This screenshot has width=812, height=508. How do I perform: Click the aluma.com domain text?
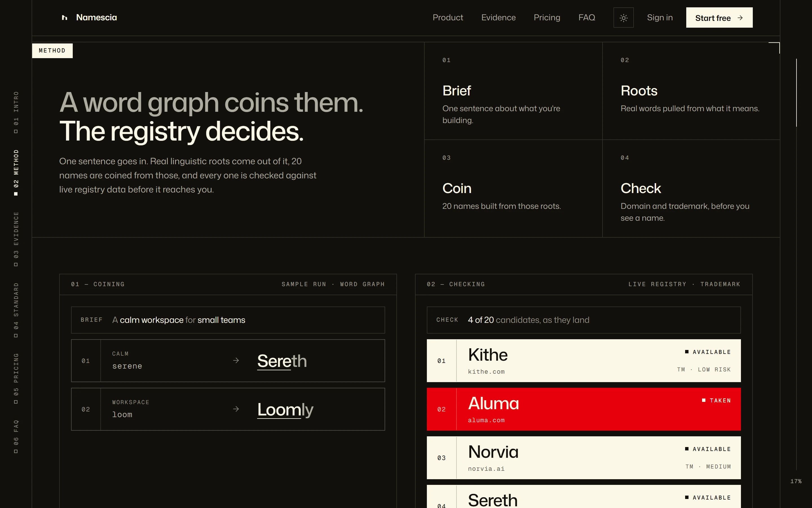(x=486, y=420)
